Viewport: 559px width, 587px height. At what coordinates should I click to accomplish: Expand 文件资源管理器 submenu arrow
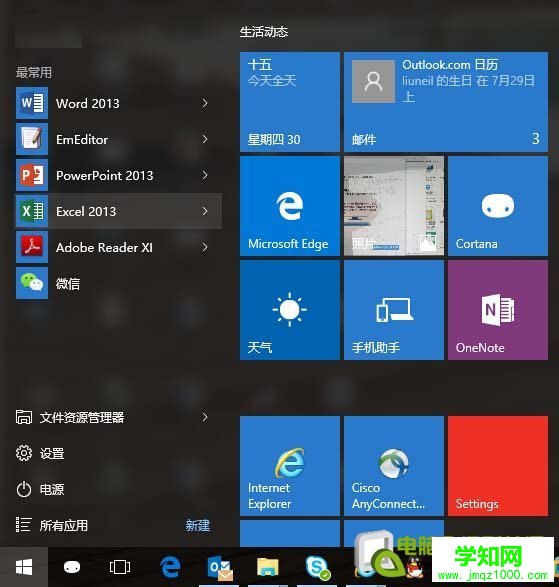[205, 417]
